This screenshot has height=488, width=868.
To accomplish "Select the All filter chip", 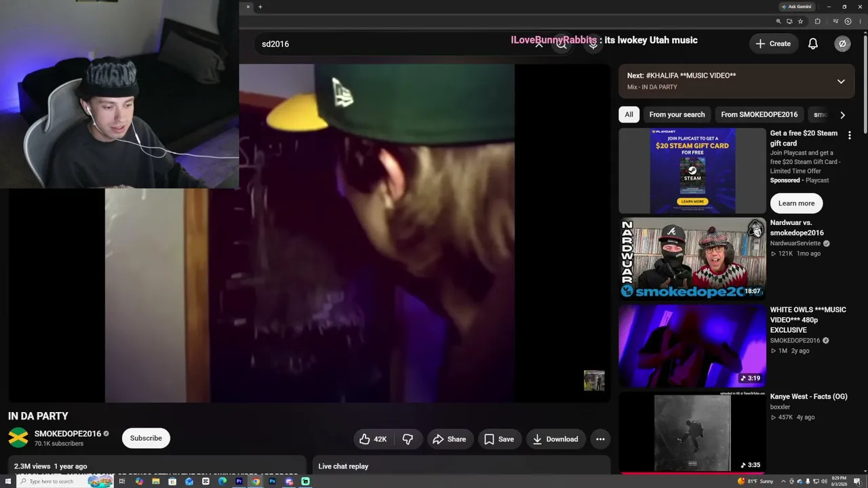I will (629, 115).
